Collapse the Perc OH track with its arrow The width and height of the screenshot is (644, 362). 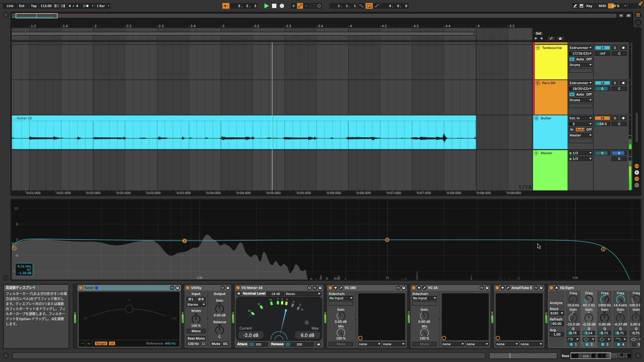point(538,83)
